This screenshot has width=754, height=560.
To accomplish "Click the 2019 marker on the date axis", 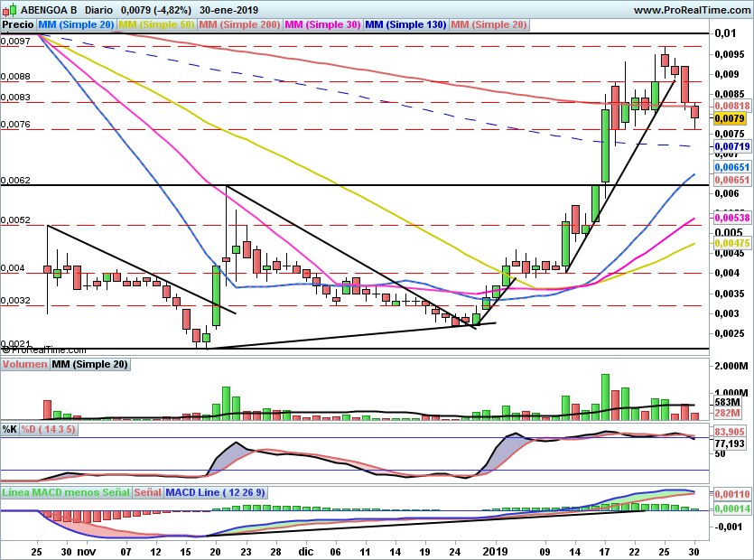I will [494, 550].
